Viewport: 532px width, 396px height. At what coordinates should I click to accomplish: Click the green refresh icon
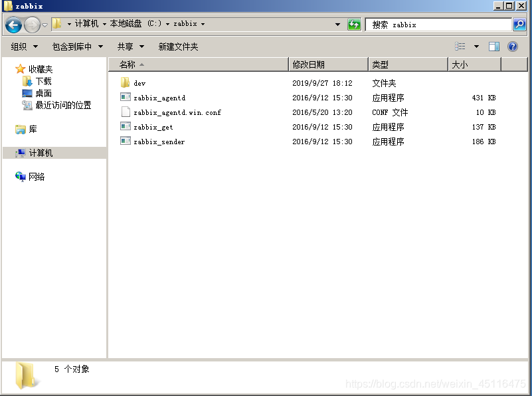point(354,25)
